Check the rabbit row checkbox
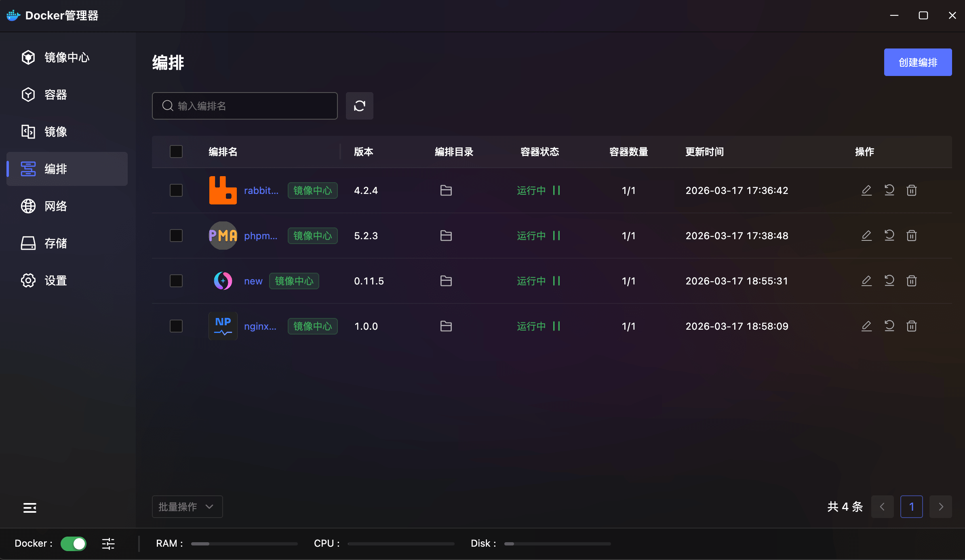The width and height of the screenshot is (965, 560). click(176, 190)
